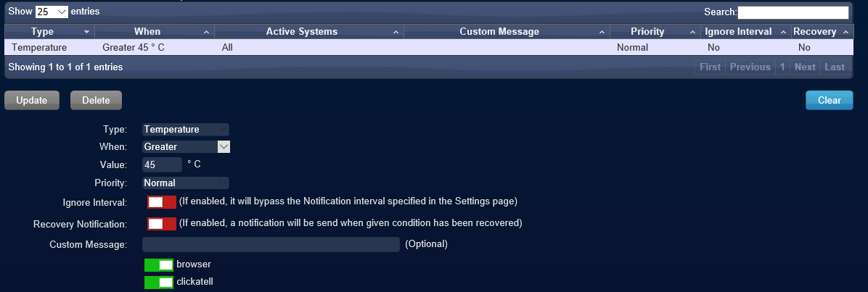Expand the When dropdown showing Greater

click(186, 147)
